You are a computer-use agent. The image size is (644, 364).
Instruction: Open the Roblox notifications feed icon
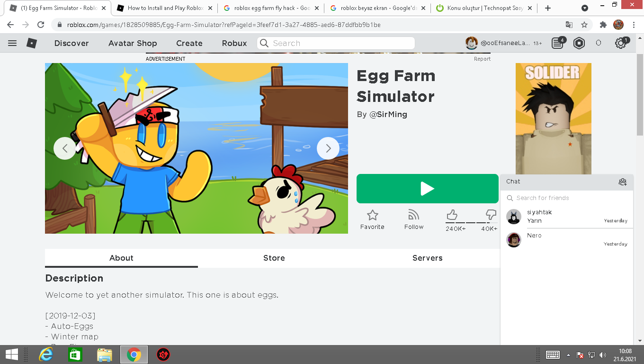click(557, 43)
